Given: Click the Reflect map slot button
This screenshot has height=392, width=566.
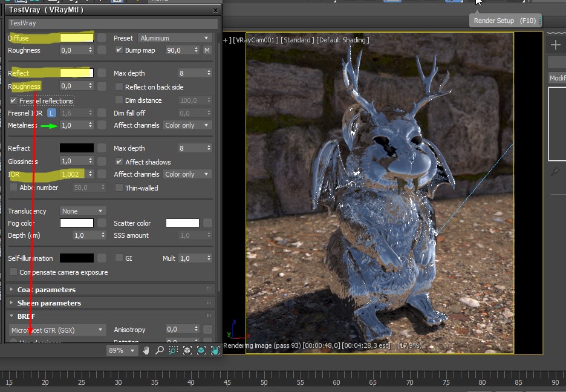Looking at the screenshot, I should (x=102, y=73).
